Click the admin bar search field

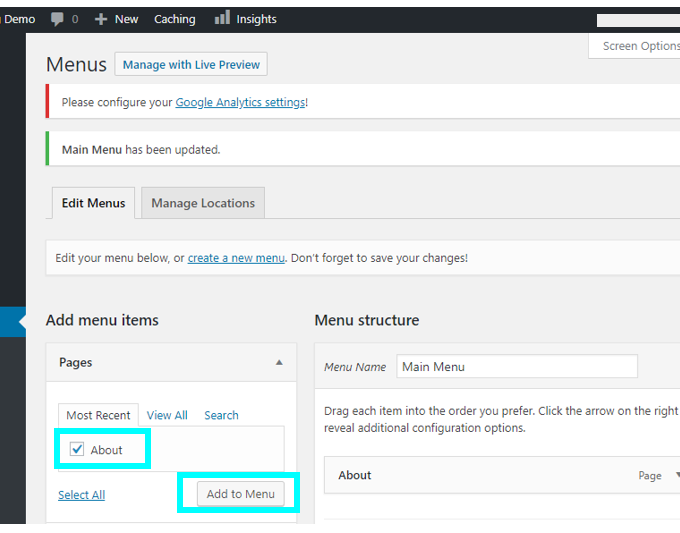(638, 20)
